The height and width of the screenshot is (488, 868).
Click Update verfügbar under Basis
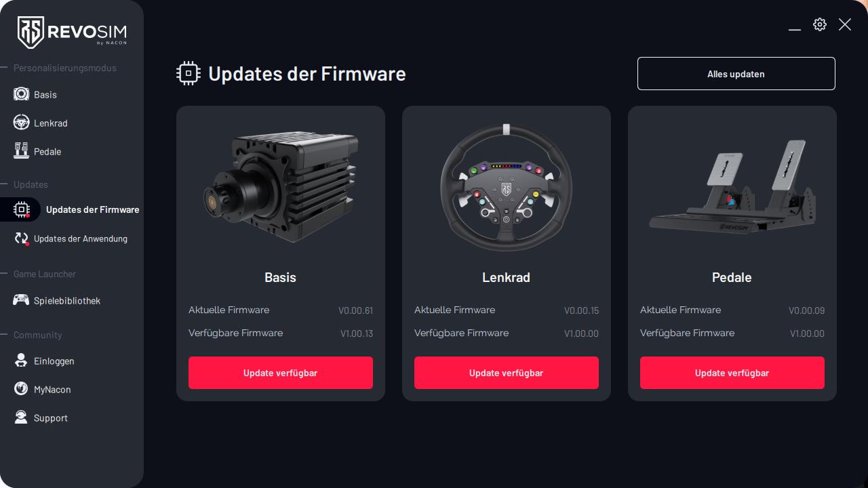point(281,373)
